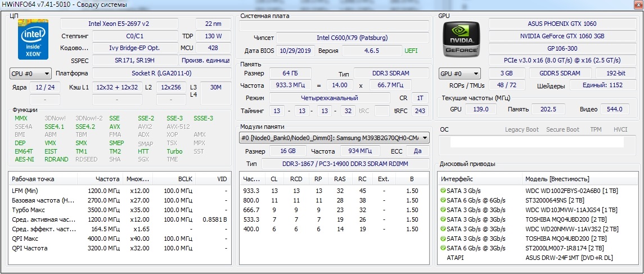Click green status icon for ST32000645NS drive
644x274 pixels.
pos(443,200)
